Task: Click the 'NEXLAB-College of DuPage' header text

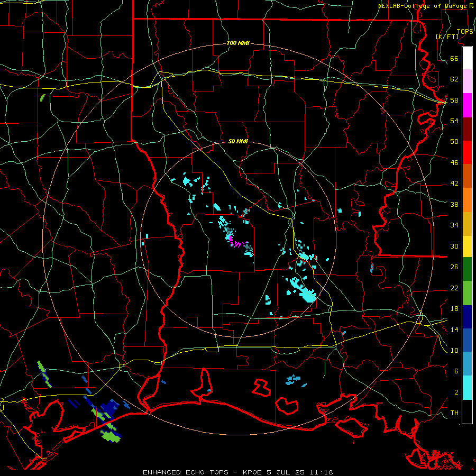Action: point(423,6)
